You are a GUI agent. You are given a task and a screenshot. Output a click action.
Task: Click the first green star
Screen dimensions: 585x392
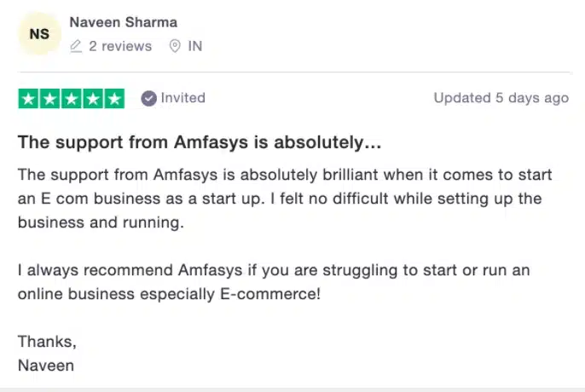tap(28, 99)
